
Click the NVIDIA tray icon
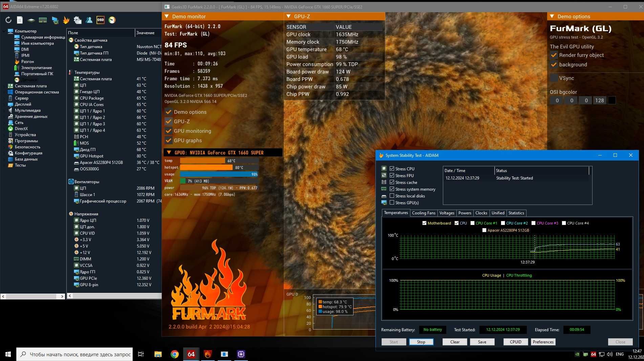(x=577, y=354)
